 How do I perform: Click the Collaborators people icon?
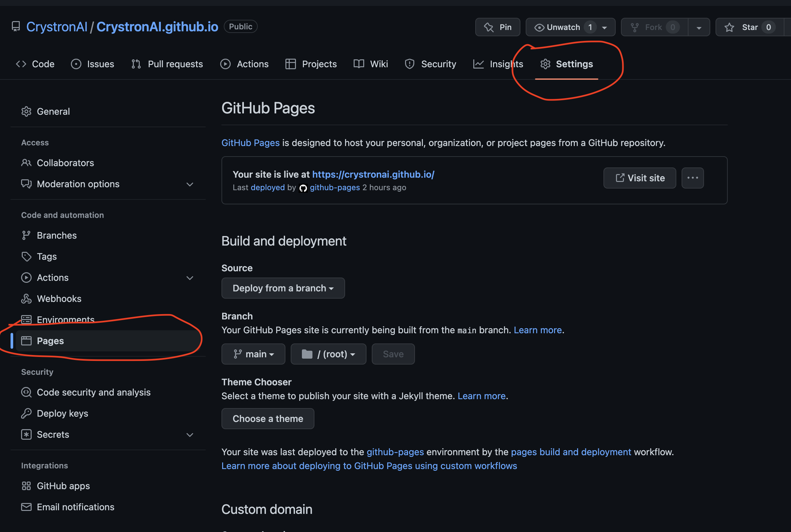[26, 163]
